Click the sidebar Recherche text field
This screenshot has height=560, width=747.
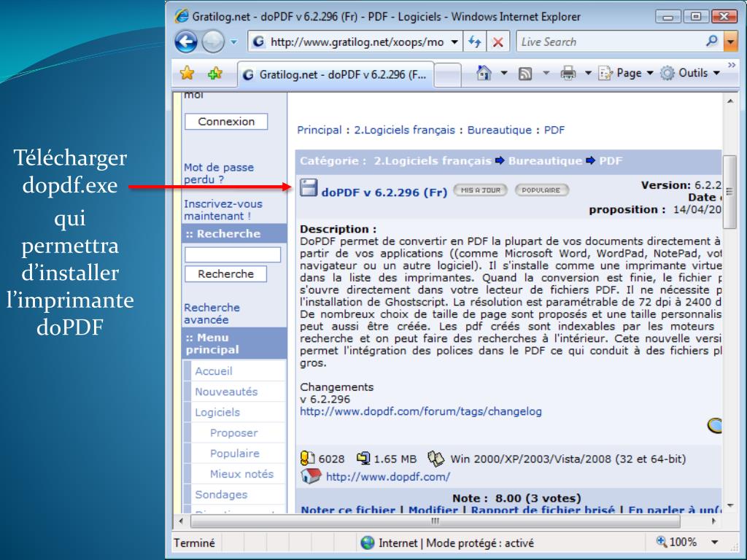click(x=233, y=254)
